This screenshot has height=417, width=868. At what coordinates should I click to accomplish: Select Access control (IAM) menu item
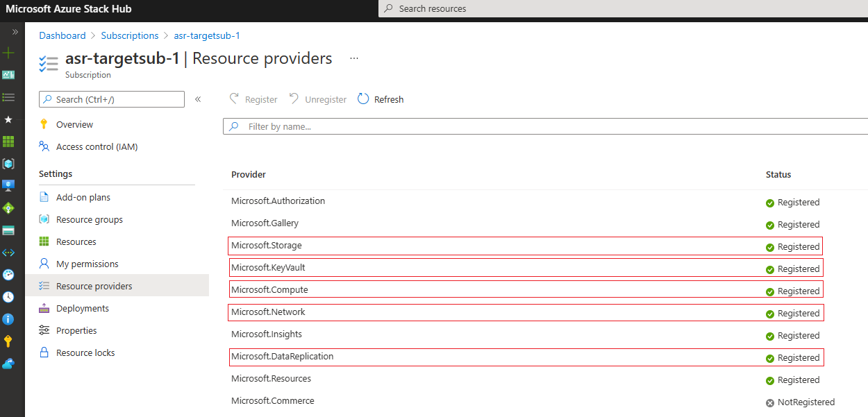tap(97, 146)
